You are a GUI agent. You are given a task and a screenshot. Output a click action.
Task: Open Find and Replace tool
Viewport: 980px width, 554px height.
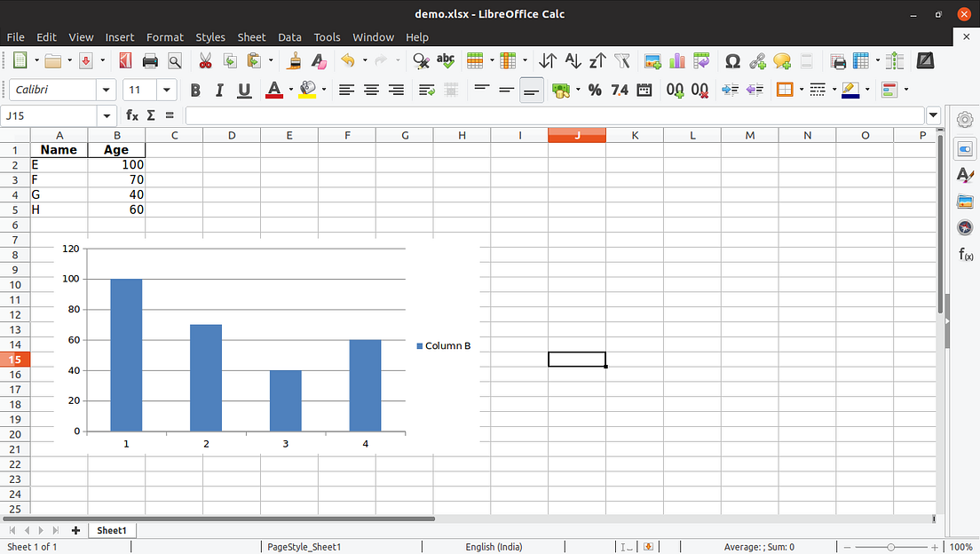(420, 60)
